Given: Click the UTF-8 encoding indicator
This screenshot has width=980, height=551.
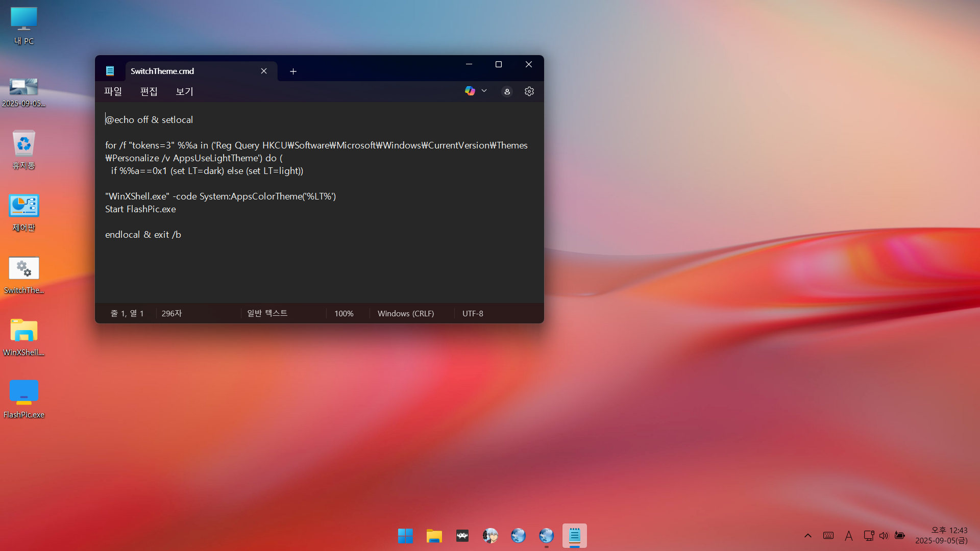Looking at the screenshot, I should 472,313.
